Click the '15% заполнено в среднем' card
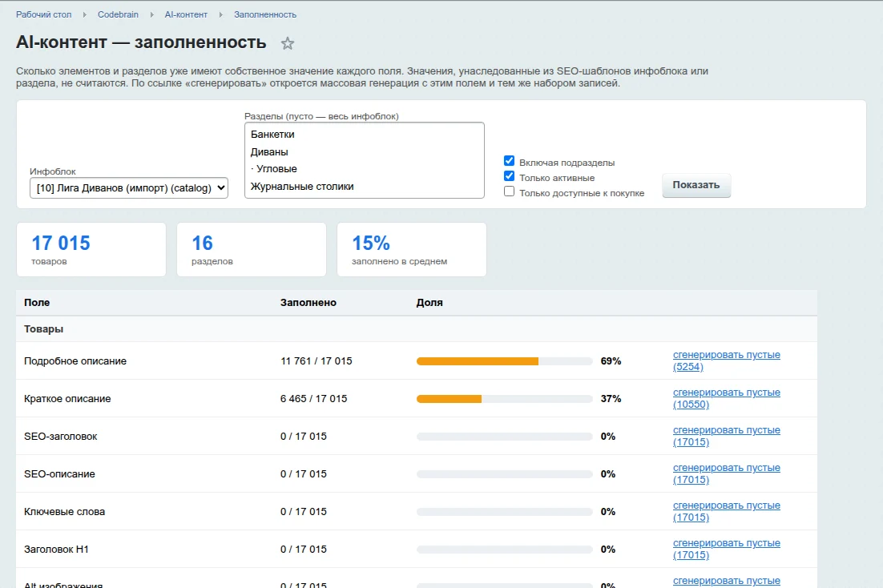The image size is (883, 588). point(412,249)
